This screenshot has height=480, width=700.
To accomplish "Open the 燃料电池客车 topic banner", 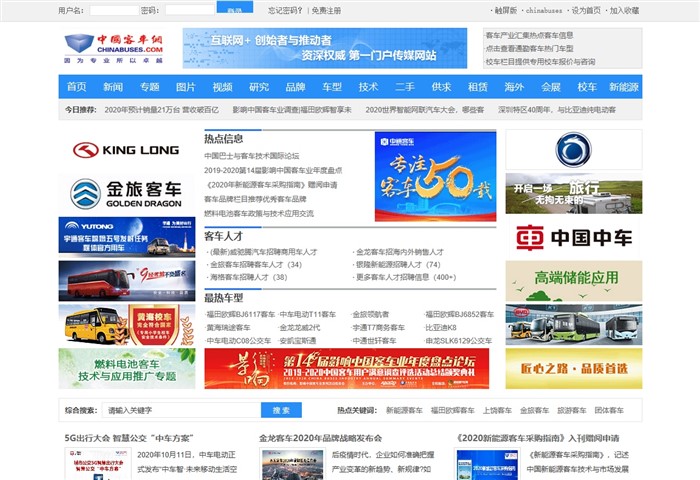I will pyautogui.click(x=127, y=368).
